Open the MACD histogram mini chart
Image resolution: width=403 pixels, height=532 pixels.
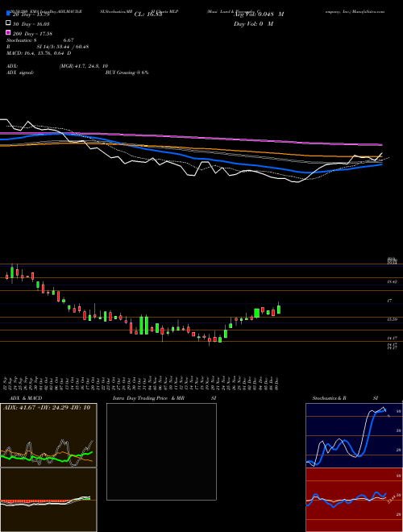pyautogui.click(x=48, y=500)
